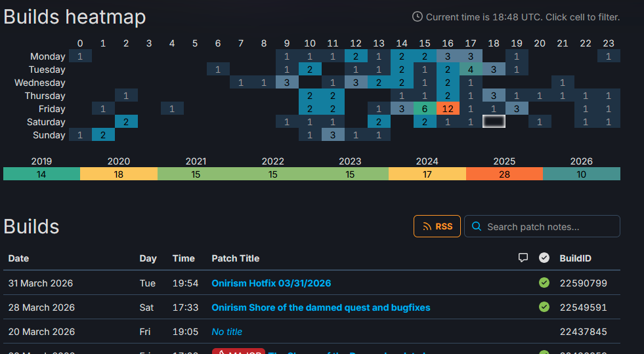644x354 pixels.
Task: Click the date 20 March 2026
Action: coord(41,332)
